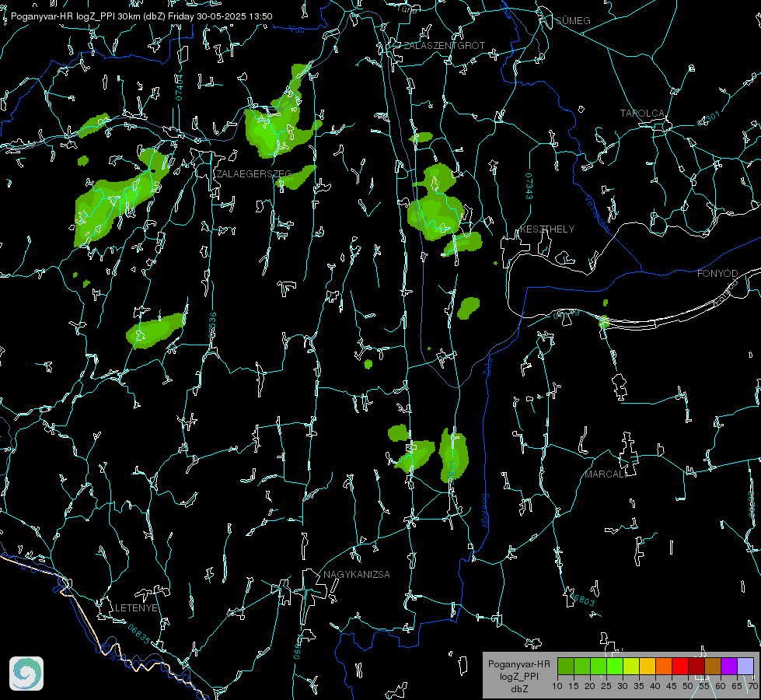Select the 30-35 dBZ yellow-green swatch
761x700 pixels.
pyautogui.click(x=631, y=666)
